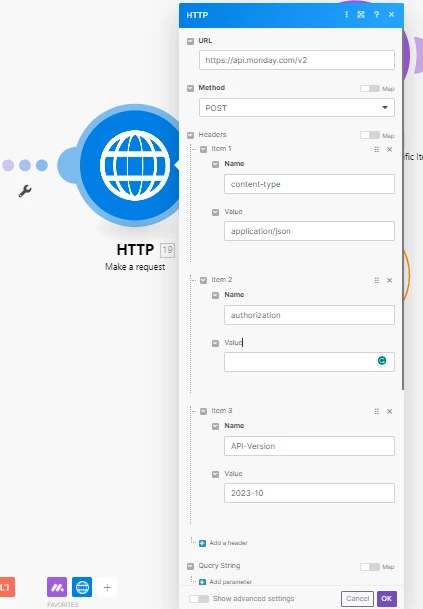Click the HTTP module title on canvas
The height and width of the screenshot is (609, 423).
[x=135, y=249]
